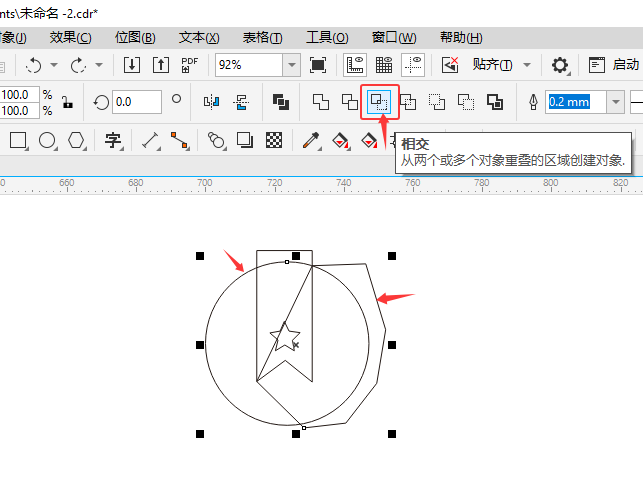Click the 贴齐(T) snap-to button
The height and width of the screenshot is (486, 643).
(492, 65)
